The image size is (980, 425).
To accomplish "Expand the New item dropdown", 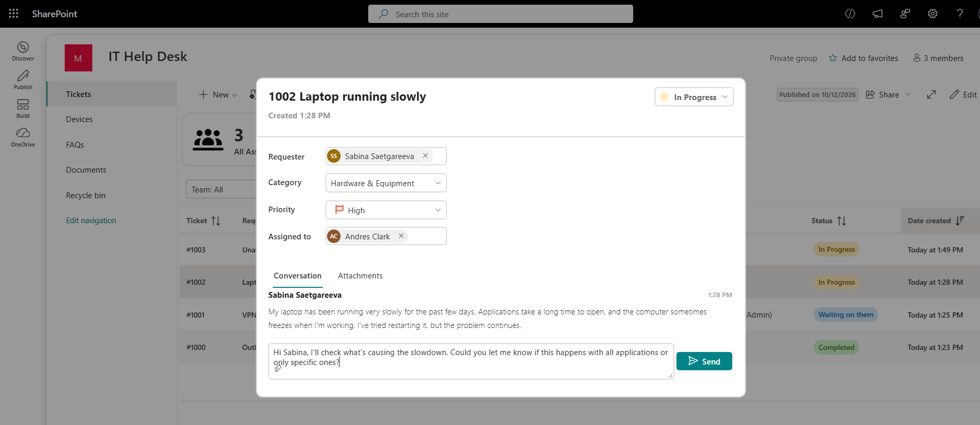I will pyautogui.click(x=235, y=95).
